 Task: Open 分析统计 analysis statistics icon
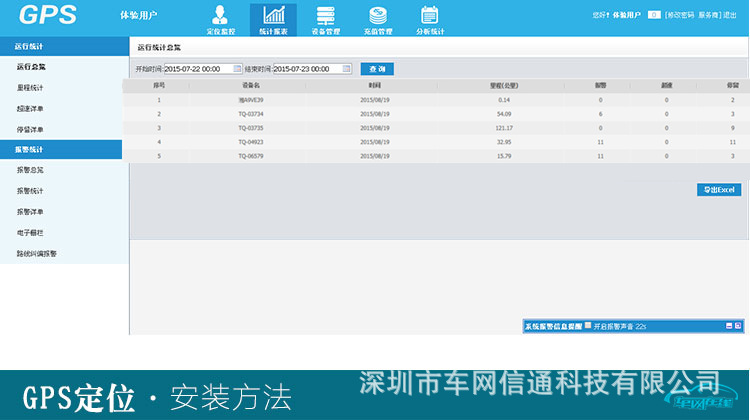coord(430,18)
